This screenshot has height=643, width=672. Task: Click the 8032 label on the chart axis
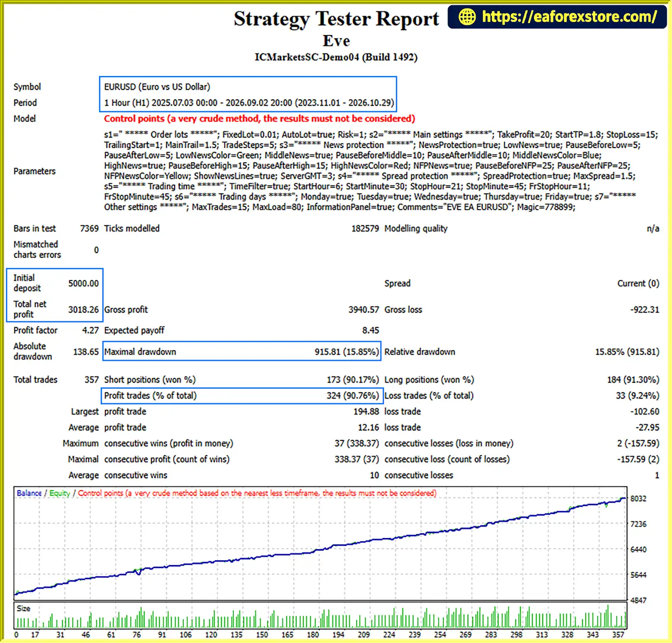(x=638, y=499)
